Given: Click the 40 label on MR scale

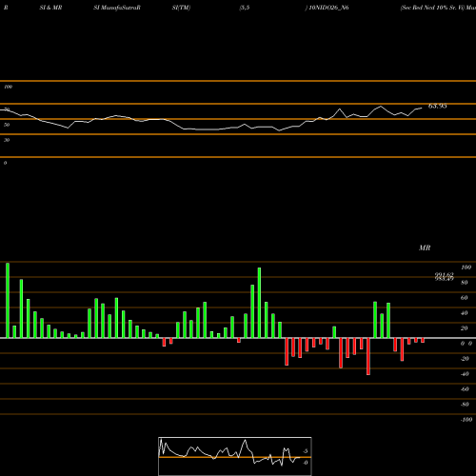Looking at the screenshot, I should [x=464, y=313].
